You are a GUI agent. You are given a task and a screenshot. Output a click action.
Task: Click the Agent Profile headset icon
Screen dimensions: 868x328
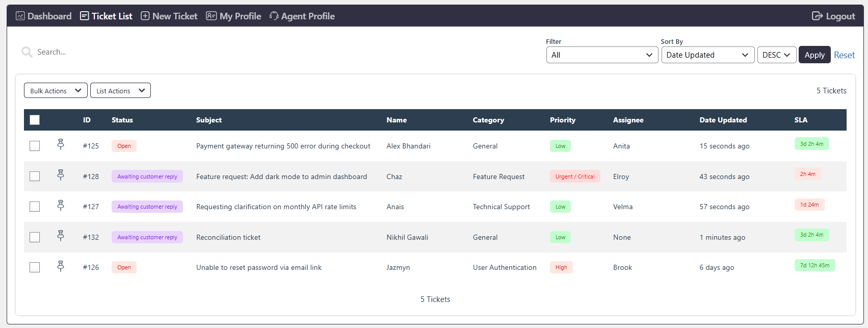pos(274,16)
